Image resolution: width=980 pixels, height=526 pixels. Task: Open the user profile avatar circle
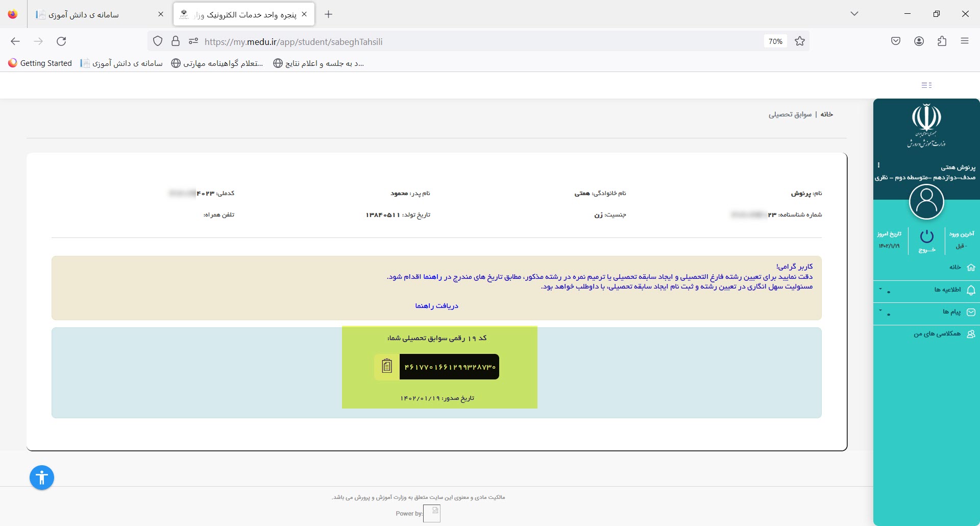926,202
